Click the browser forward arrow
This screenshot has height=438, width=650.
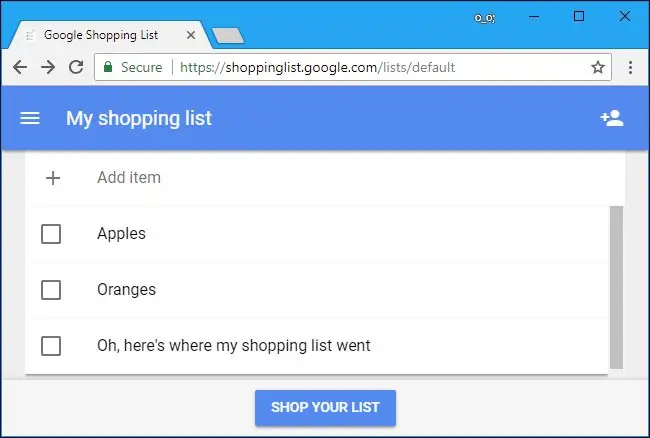pyautogui.click(x=48, y=67)
